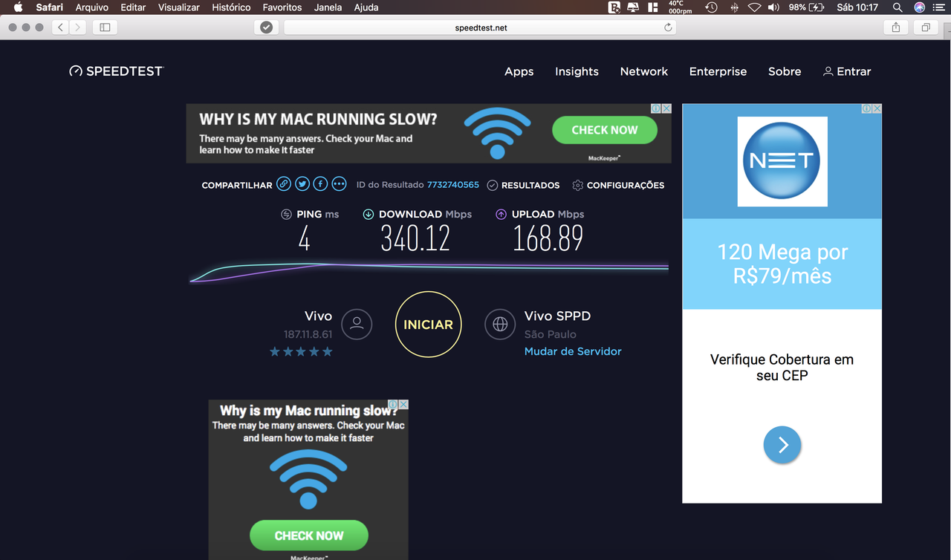Viewport: 951px width, 560px height.
Task: Open the Editar menu
Action: (133, 7)
